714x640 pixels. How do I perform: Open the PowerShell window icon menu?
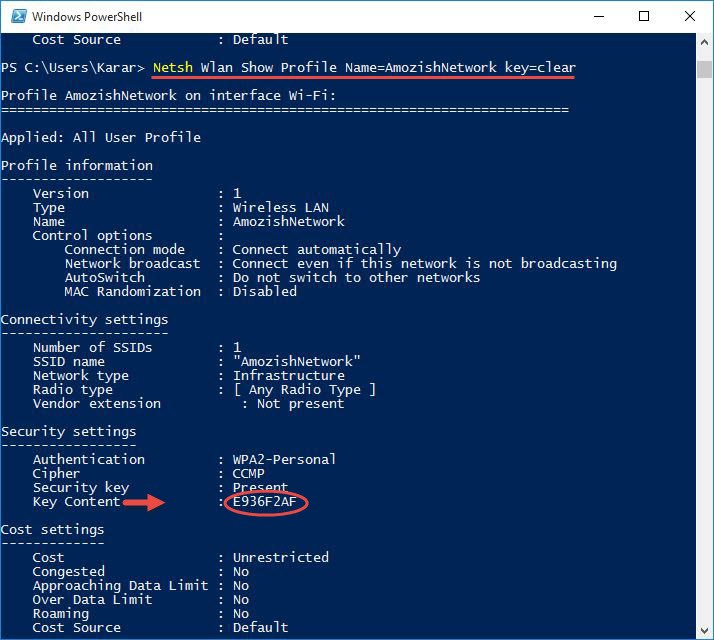pyautogui.click(x=19, y=16)
